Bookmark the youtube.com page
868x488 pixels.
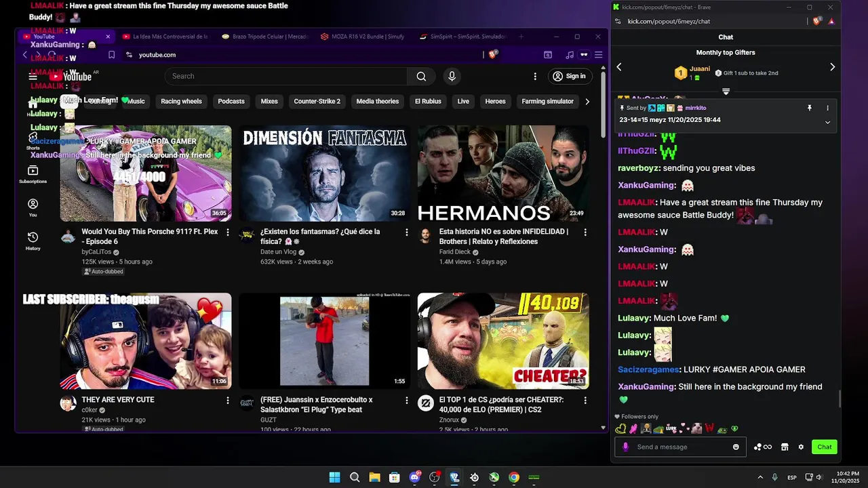pos(111,55)
